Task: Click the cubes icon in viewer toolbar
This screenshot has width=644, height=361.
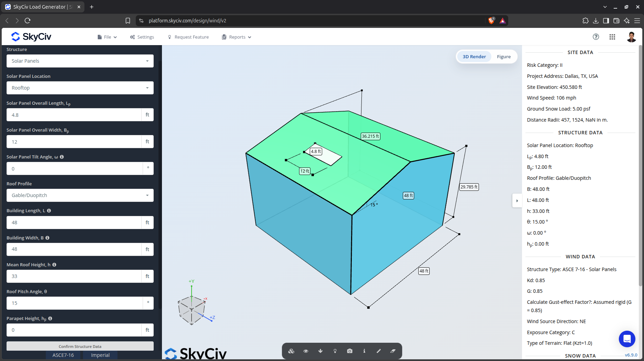Action: [x=291, y=351]
